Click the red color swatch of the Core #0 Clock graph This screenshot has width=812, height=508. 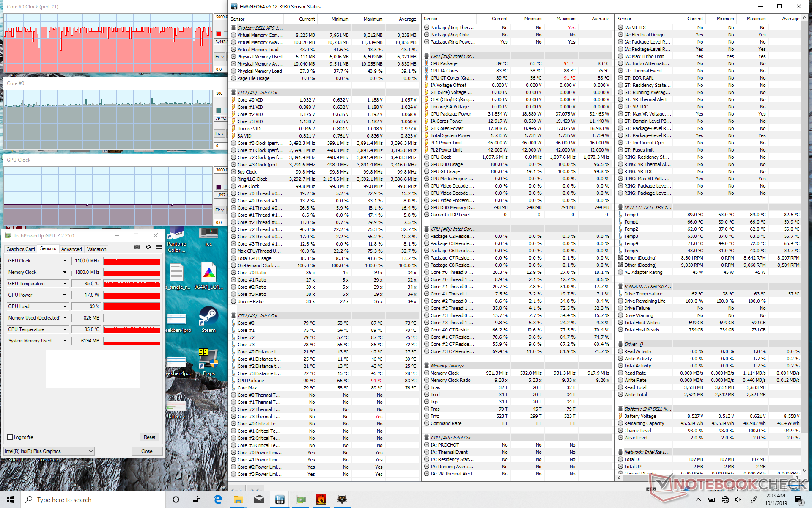pos(219,34)
